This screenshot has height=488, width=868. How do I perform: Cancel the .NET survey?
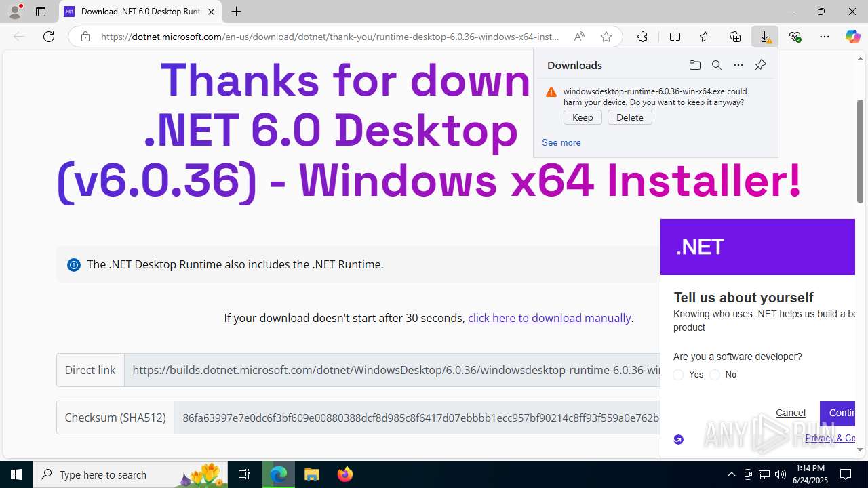(791, 413)
